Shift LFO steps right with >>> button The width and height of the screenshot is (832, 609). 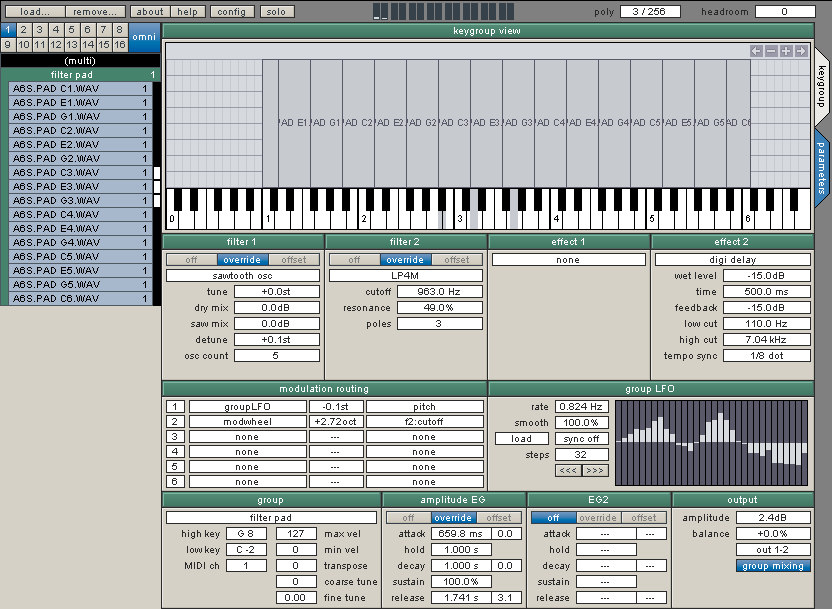click(x=595, y=469)
